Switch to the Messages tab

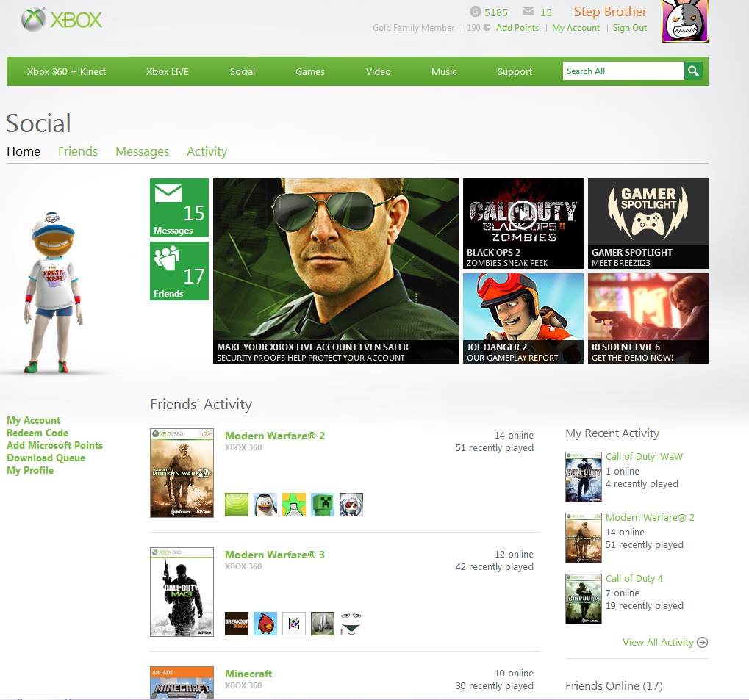pos(143,151)
